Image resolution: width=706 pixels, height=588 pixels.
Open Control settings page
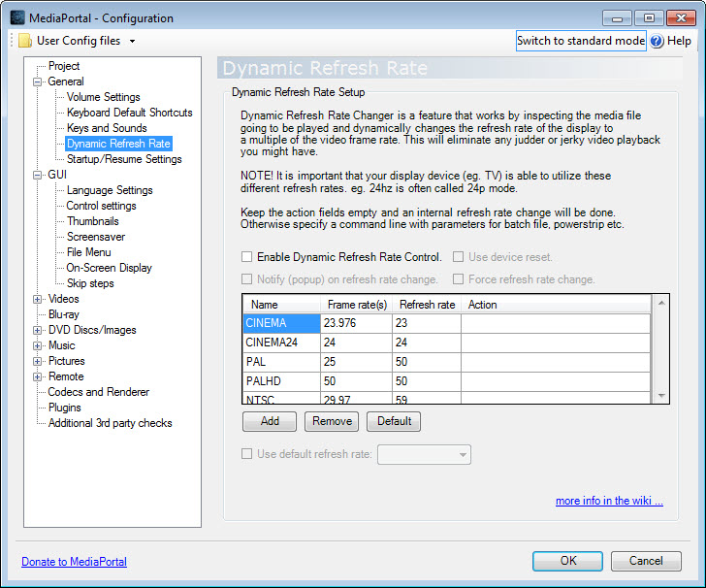[x=101, y=206]
